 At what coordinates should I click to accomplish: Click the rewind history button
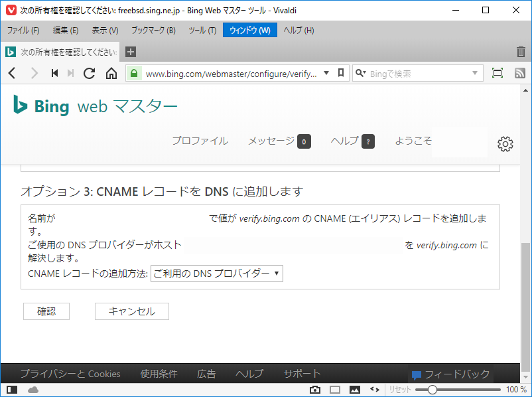(54, 73)
